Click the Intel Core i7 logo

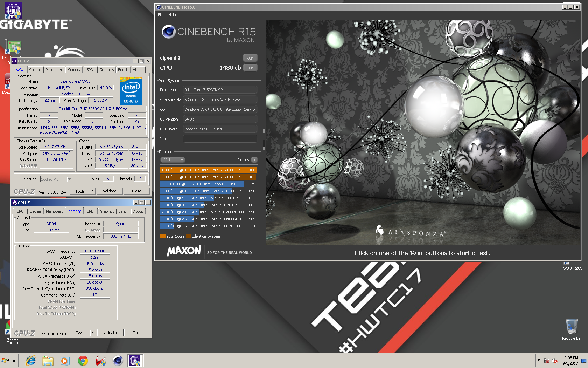click(x=131, y=92)
